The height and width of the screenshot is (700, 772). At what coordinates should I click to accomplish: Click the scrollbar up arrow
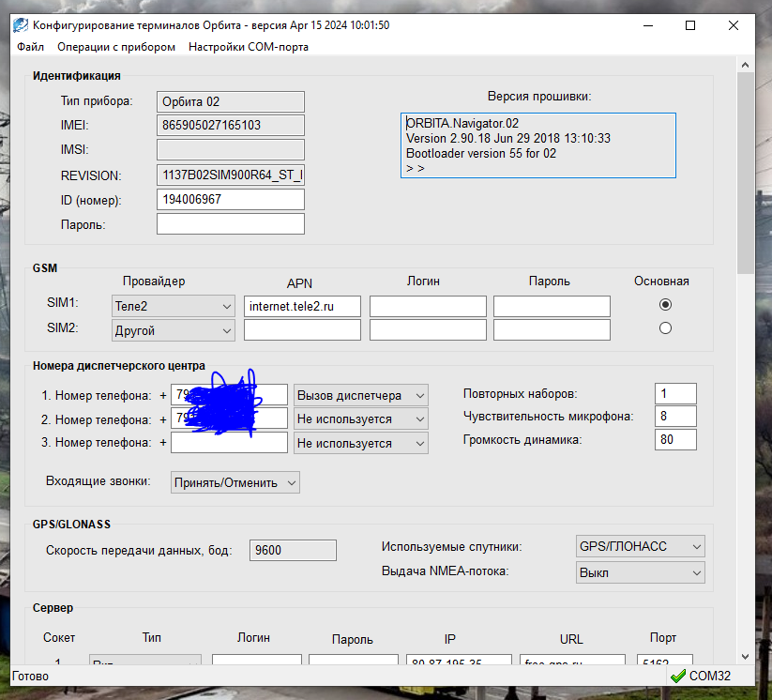tap(746, 65)
